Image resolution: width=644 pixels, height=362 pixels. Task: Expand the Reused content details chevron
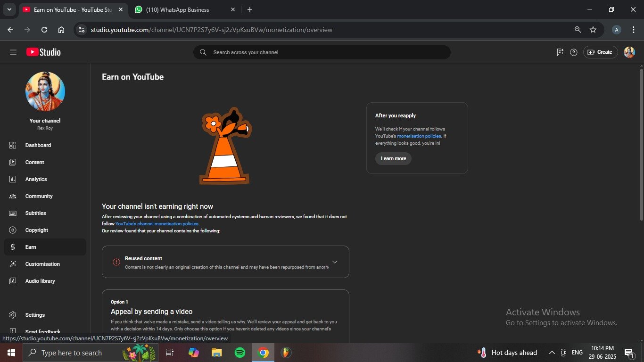point(335,262)
